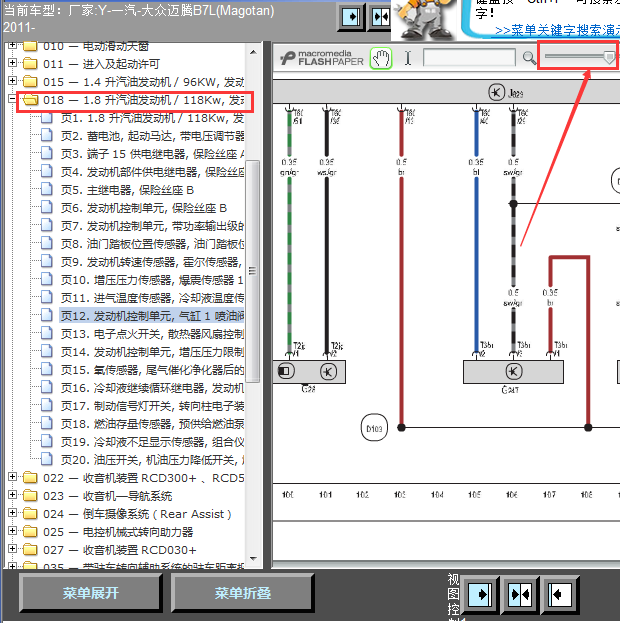Select folder icon of 015 entry
This screenshot has height=623, width=620.
tap(30, 81)
